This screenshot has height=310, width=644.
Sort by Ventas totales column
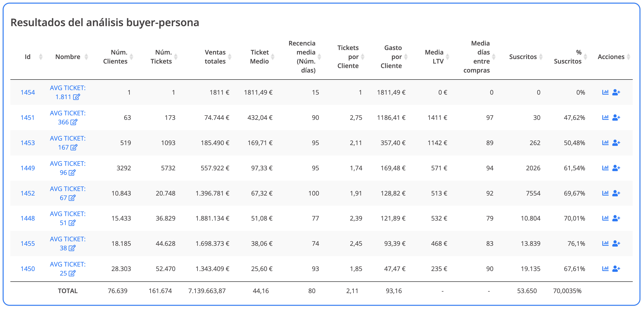(x=229, y=57)
